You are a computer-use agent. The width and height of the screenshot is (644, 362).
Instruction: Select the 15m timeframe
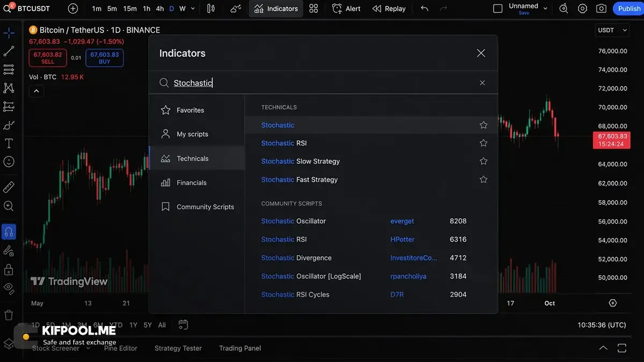point(130,9)
